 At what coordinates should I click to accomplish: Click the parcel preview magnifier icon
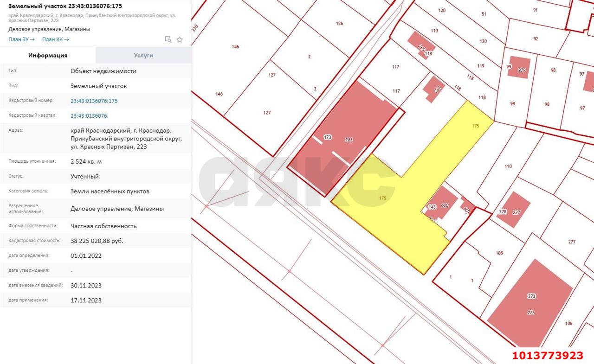(x=168, y=39)
